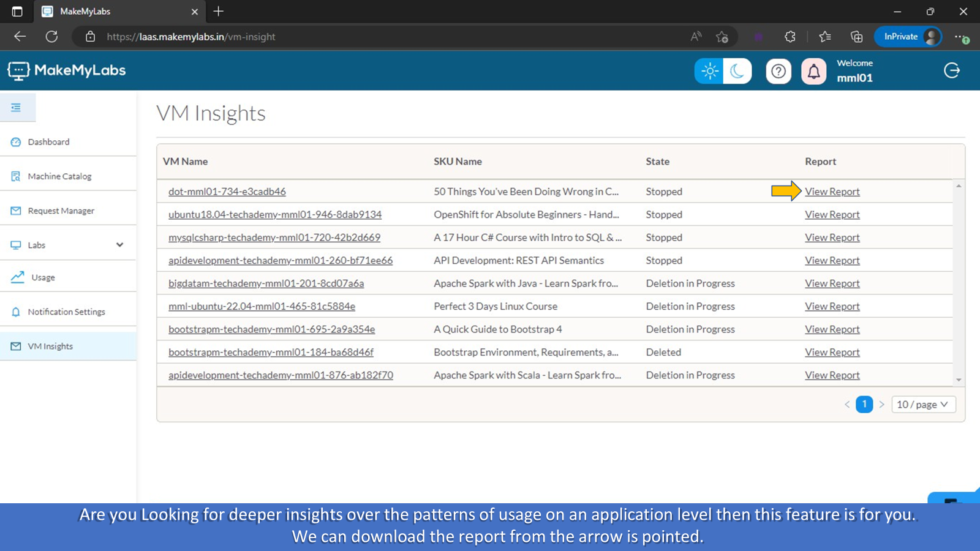Go to next page arrow in pagination
980x551 pixels.
coord(882,405)
